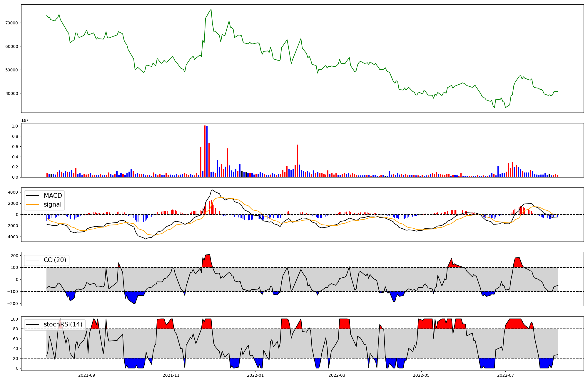
Task: Click the 40000 price axis label
Action: pyautogui.click(x=12, y=93)
